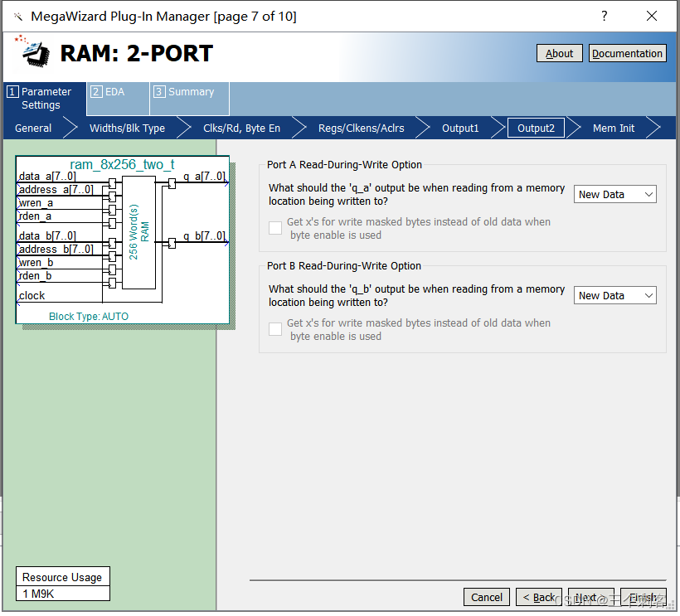This screenshot has height=616, width=680.
Task: Enable x's for write masked bytes on Port A
Action: pos(275,227)
